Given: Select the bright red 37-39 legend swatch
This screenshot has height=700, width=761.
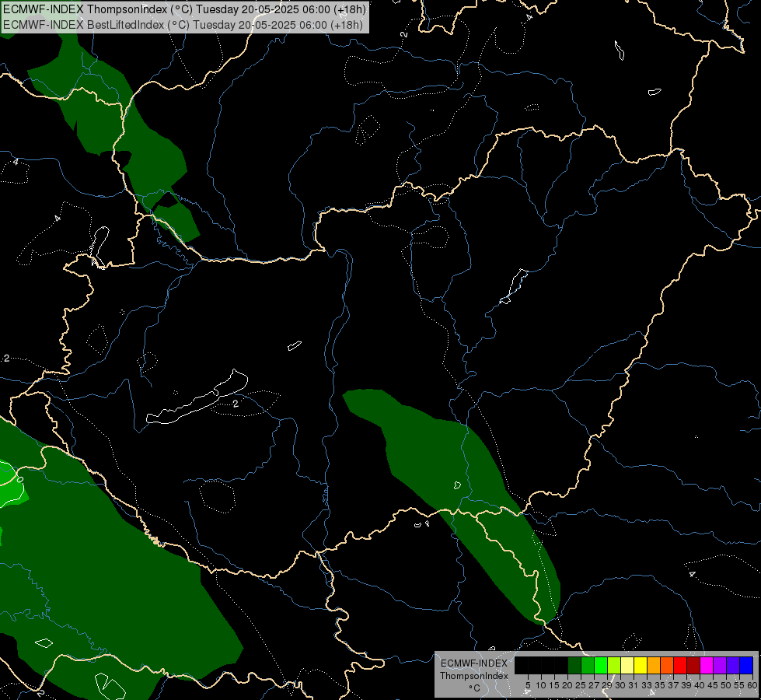Looking at the screenshot, I should tap(680, 665).
